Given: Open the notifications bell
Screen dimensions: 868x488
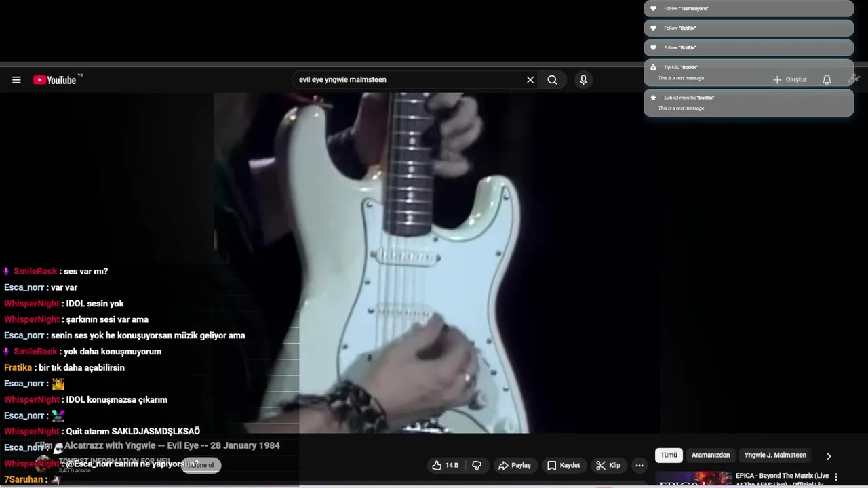Looking at the screenshot, I should point(827,80).
